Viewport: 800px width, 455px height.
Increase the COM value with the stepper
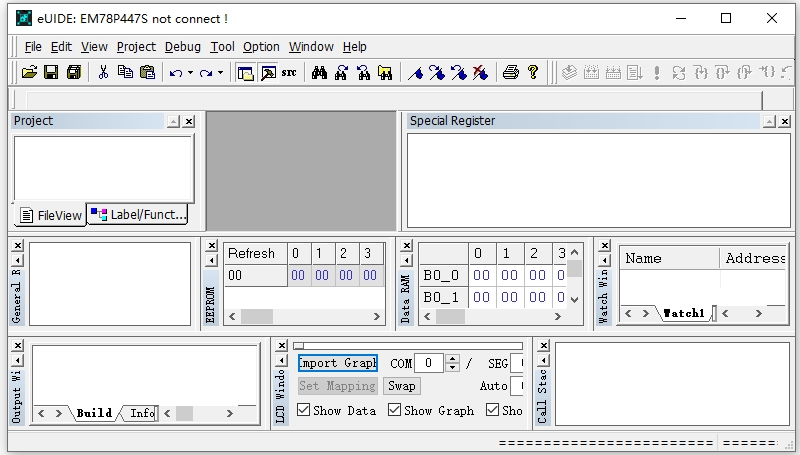[x=452, y=359]
